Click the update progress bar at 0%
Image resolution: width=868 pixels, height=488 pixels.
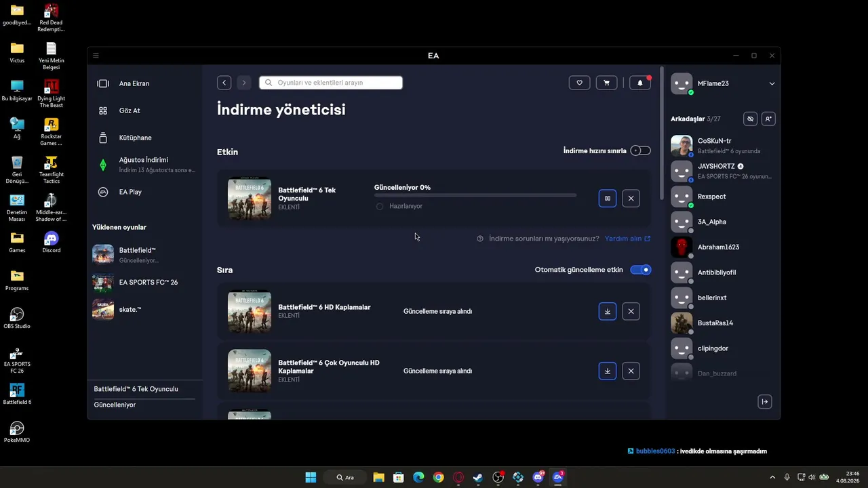[475, 195]
